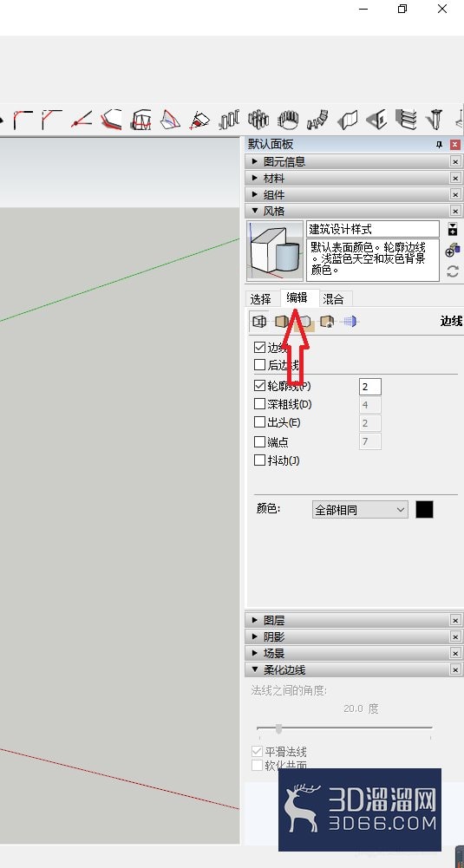Click the 法线之间的角度 slider handle
Viewport: 464px width, 868px height.
point(278,728)
